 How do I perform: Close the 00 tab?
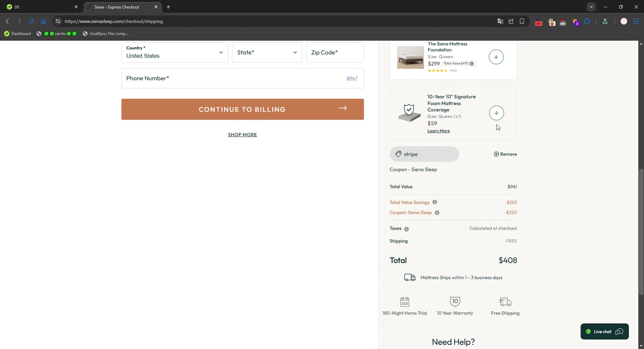pos(76,7)
